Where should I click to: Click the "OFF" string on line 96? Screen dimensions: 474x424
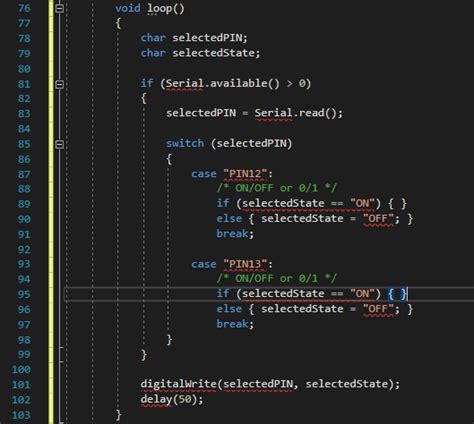(378, 309)
